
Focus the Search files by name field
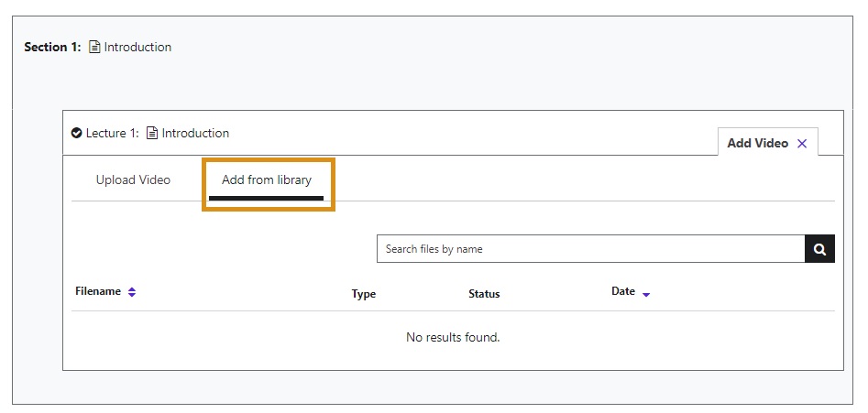(590, 249)
